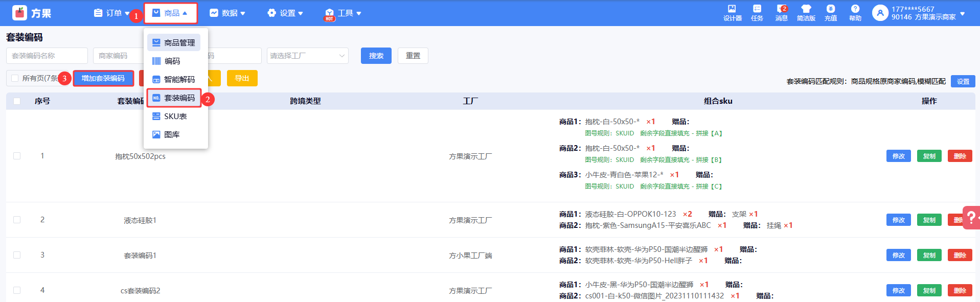This screenshot has height=302, width=980.
Task: Click 修改 for row 套装编码1
Action: click(x=899, y=255)
